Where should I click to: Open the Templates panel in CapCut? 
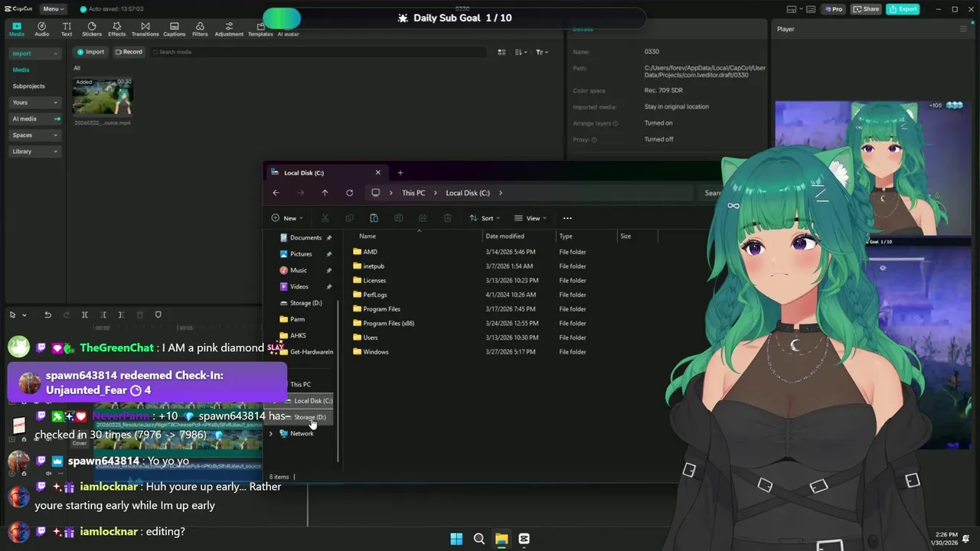click(260, 29)
